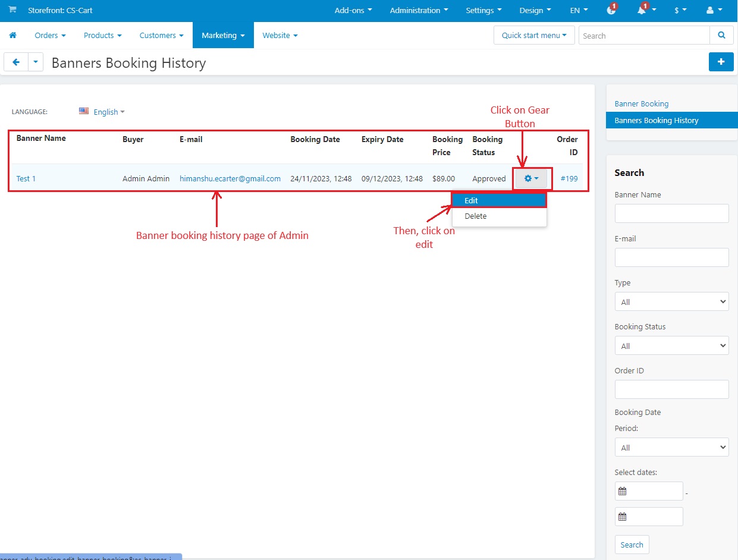Open the Marketing menu

223,35
